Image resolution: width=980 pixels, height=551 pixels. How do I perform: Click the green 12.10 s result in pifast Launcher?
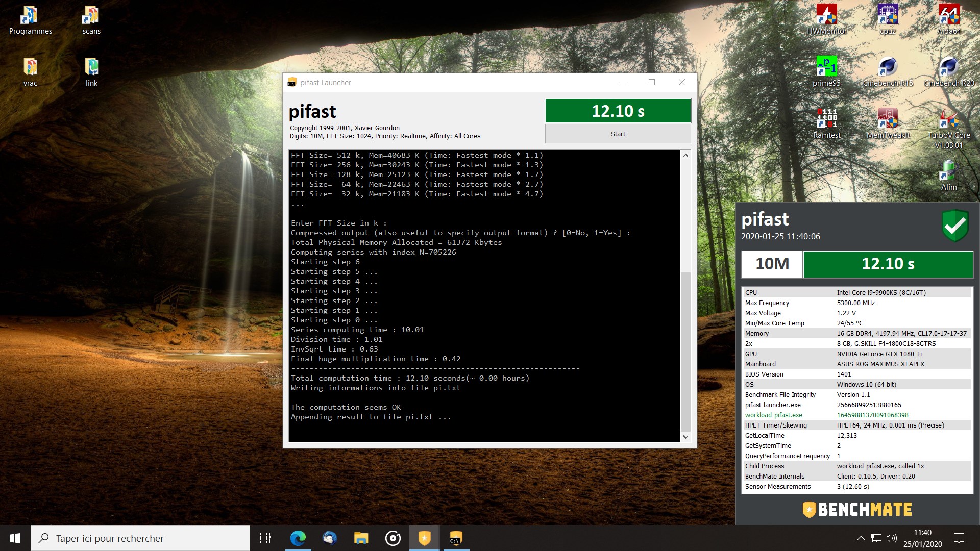pyautogui.click(x=618, y=111)
